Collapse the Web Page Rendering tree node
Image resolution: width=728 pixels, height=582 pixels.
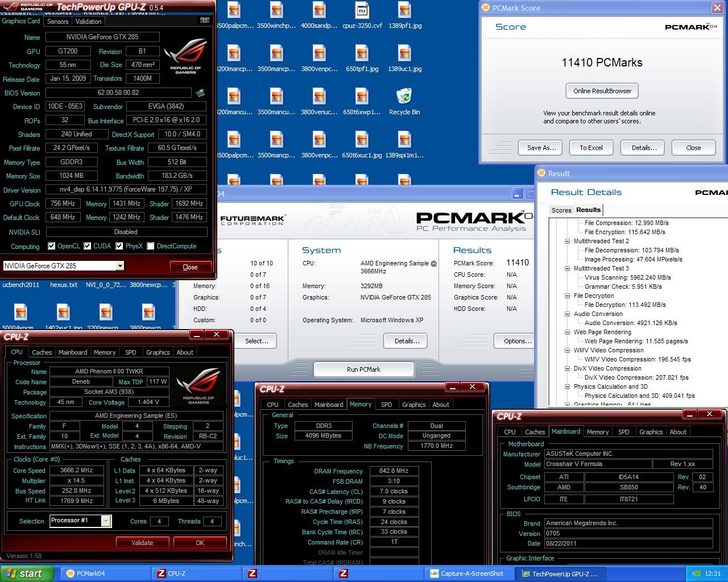(x=567, y=332)
